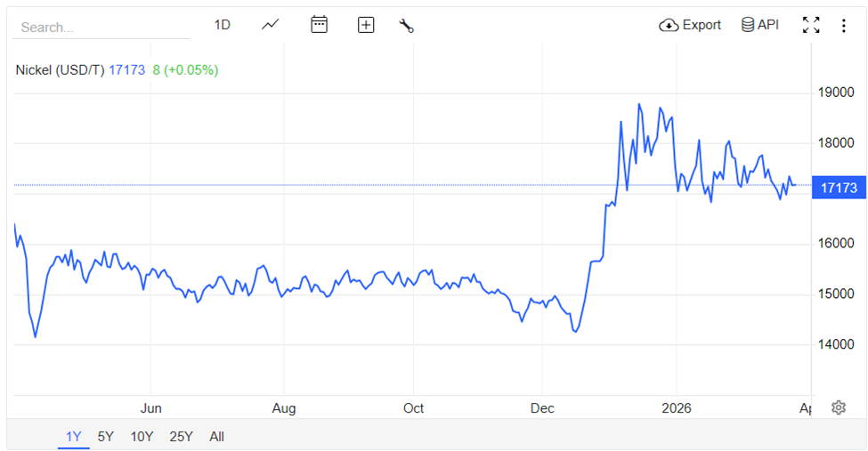This screenshot has width=868, height=451.
Task: Open chart settings gear icon
Action: 838,407
